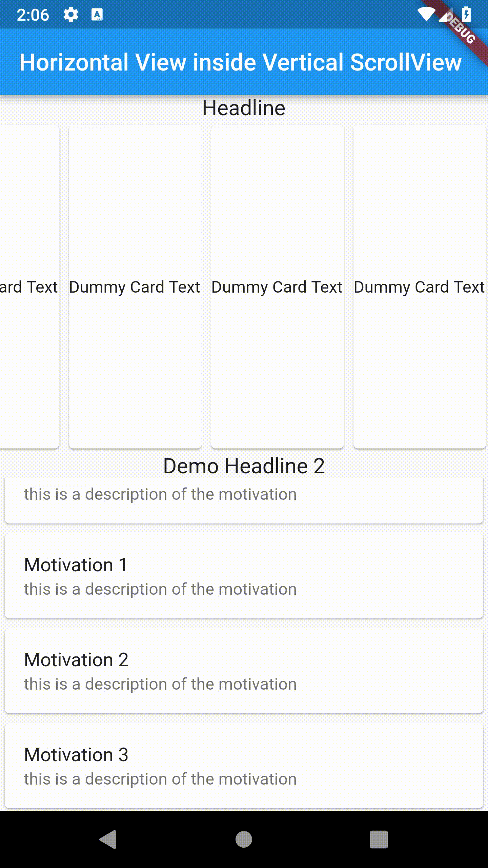488x868 pixels.
Task: Tap the Demo Headline 2 heading
Action: [x=244, y=466]
